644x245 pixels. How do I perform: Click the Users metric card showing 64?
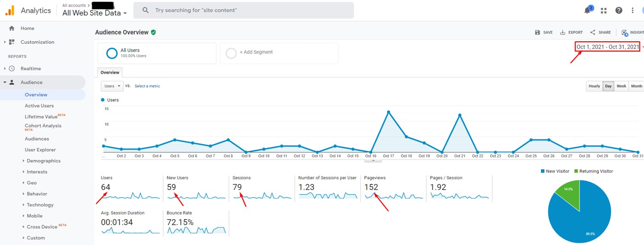point(130,188)
